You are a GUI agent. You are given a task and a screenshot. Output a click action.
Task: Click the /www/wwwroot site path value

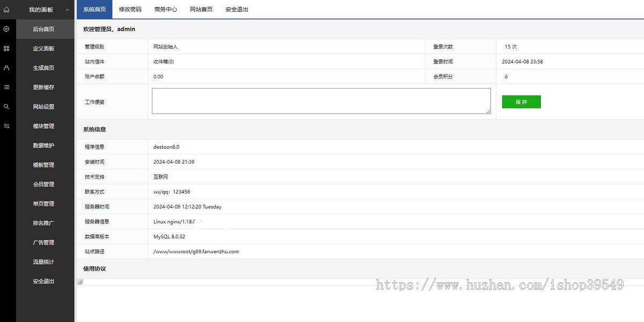coord(196,252)
